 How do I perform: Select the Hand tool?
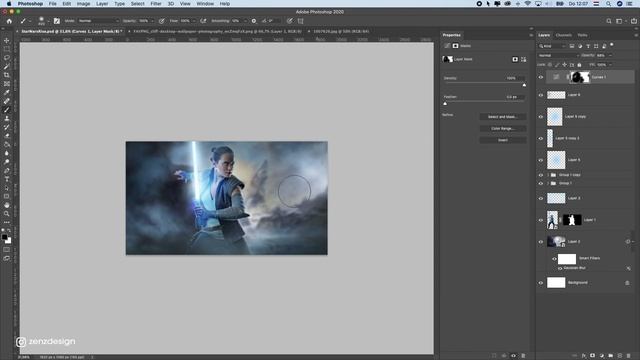click(x=7, y=205)
